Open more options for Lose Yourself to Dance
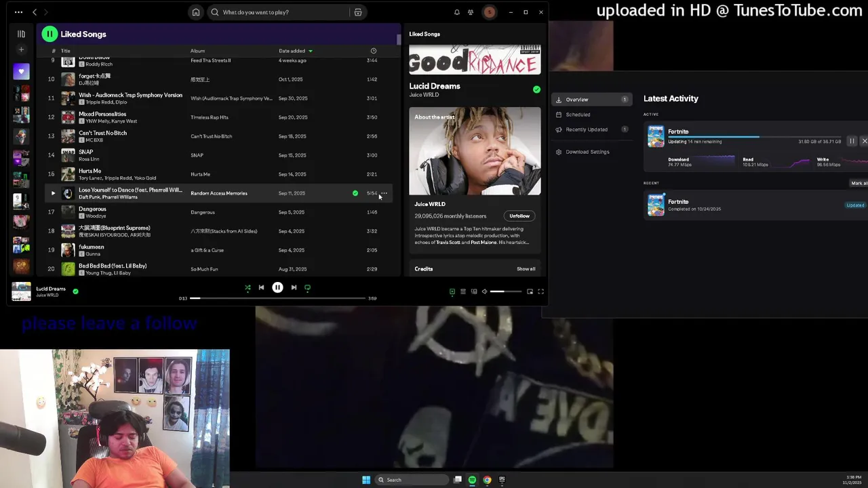This screenshot has height=488, width=868. pyautogui.click(x=384, y=193)
